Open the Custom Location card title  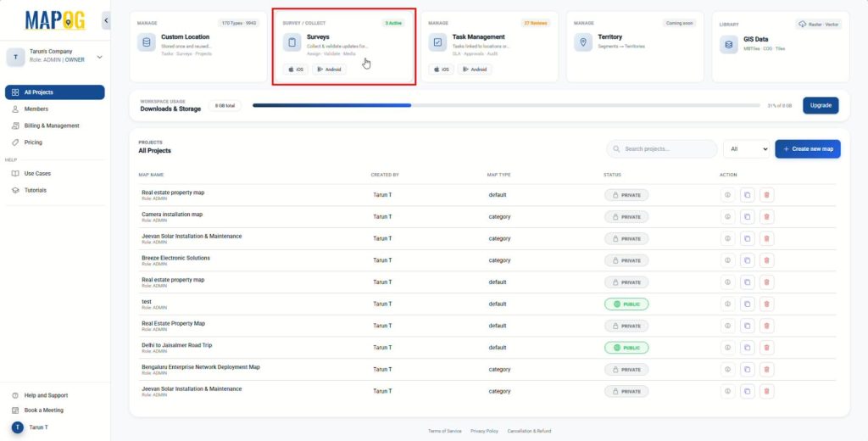tap(186, 37)
